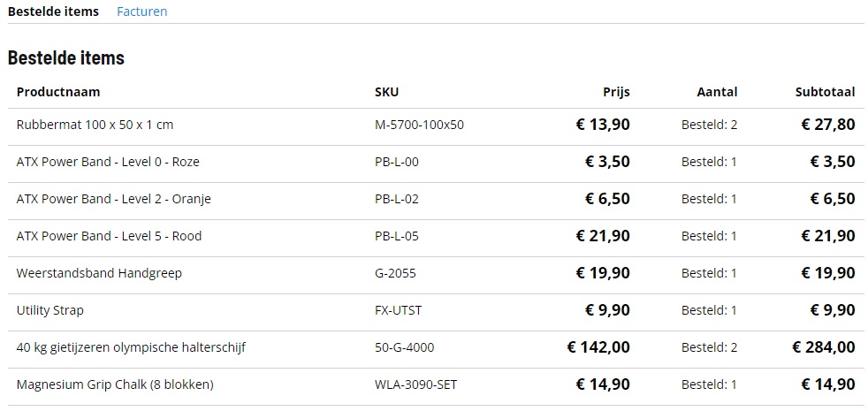Click the Aantal column header
The height and width of the screenshot is (411, 868).
pyautogui.click(x=717, y=92)
